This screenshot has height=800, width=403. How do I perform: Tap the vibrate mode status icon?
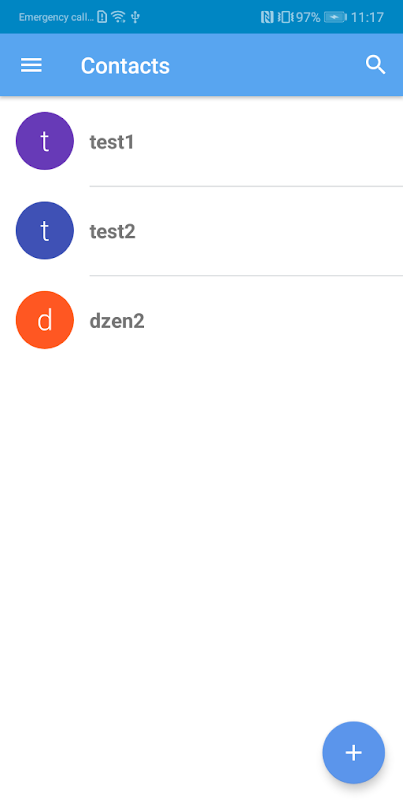click(285, 17)
